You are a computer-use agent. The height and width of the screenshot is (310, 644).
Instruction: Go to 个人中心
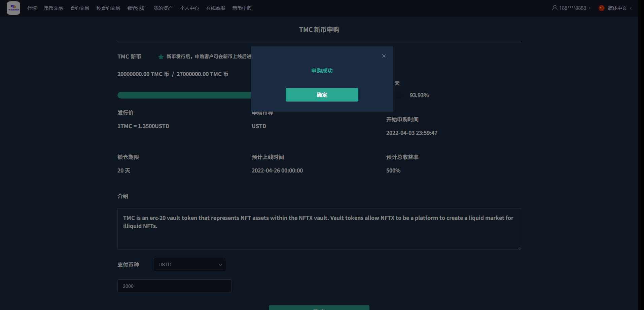[189, 8]
